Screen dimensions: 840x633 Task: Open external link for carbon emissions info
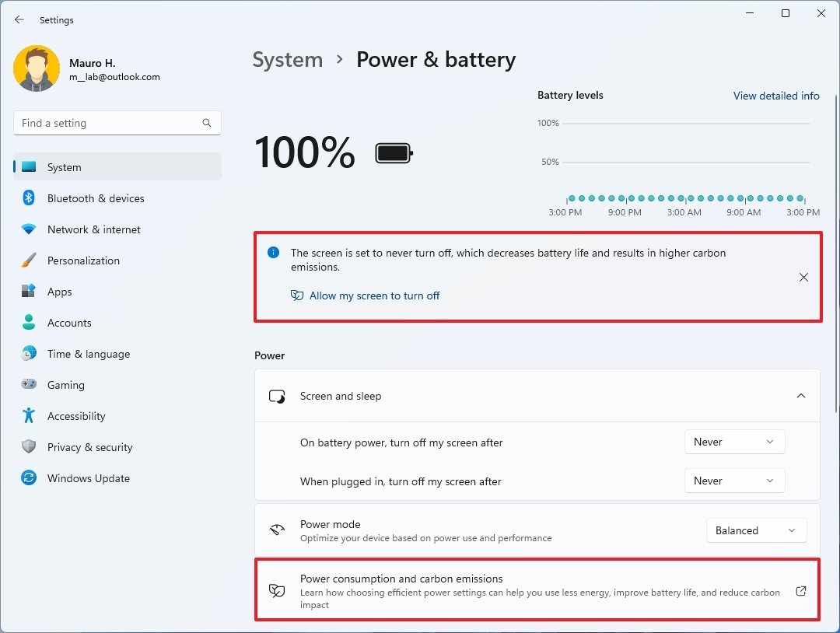(x=801, y=591)
